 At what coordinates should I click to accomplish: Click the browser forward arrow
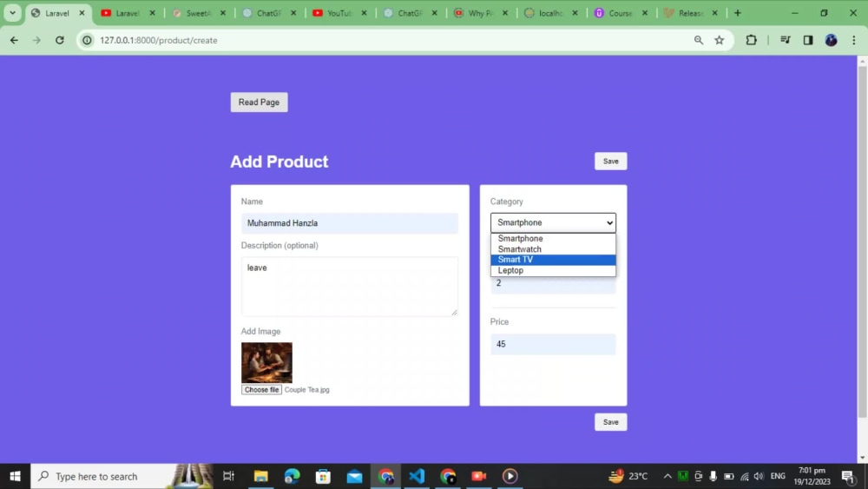36,40
